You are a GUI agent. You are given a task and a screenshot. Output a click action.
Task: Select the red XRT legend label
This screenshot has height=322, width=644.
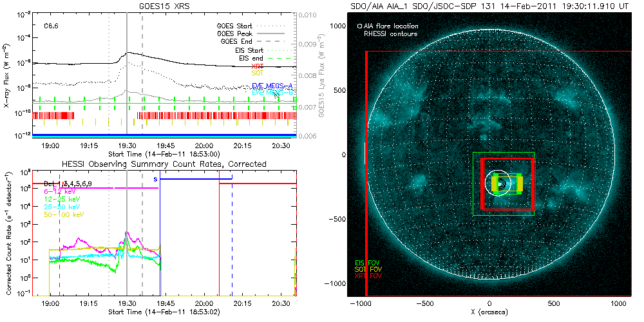(257, 66)
